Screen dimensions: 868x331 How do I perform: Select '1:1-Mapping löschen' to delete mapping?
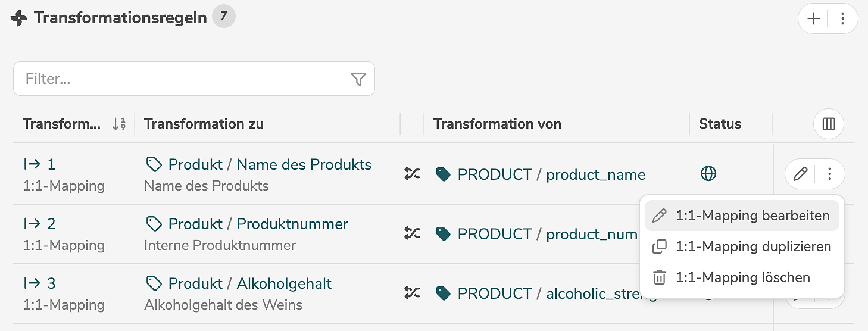[x=742, y=277]
